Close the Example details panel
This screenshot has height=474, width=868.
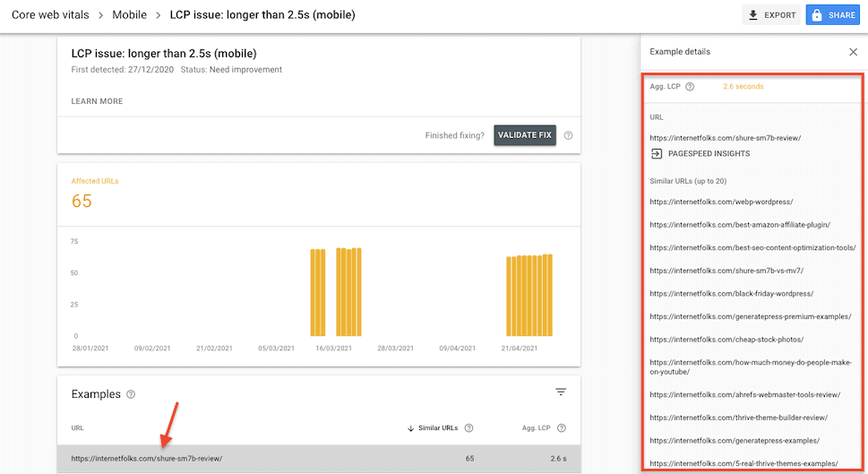tap(853, 52)
